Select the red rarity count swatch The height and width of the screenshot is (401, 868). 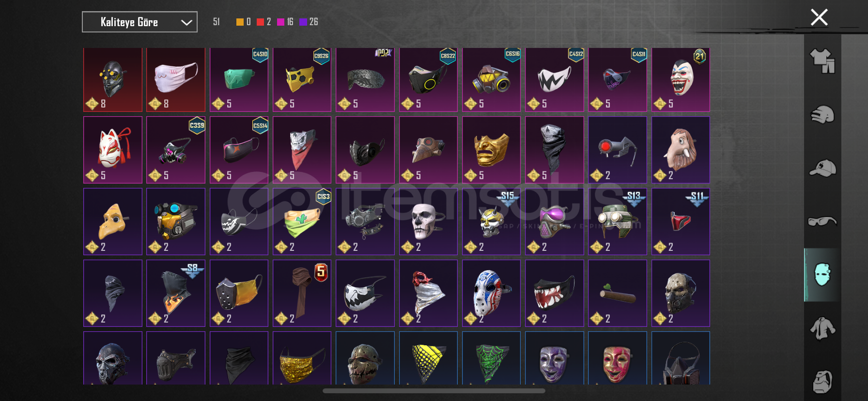(260, 22)
